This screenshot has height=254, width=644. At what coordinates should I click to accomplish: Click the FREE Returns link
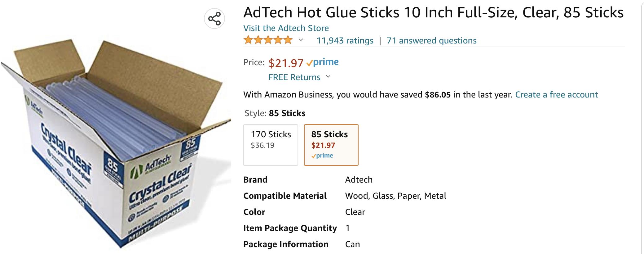click(x=294, y=77)
